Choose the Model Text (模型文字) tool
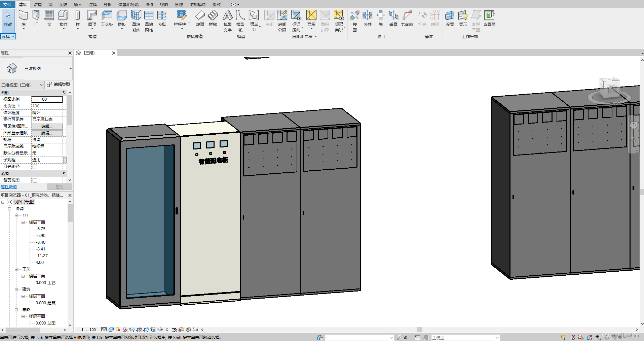The height and width of the screenshot is (341, 644). pyautogui.click(x=228, y=21)
